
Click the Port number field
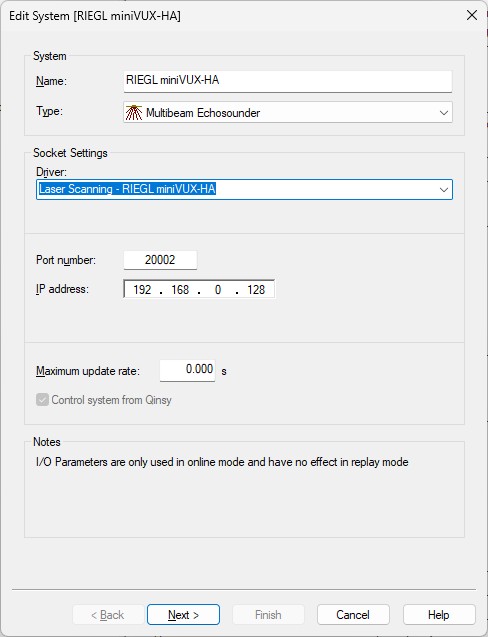pos(160,260)
